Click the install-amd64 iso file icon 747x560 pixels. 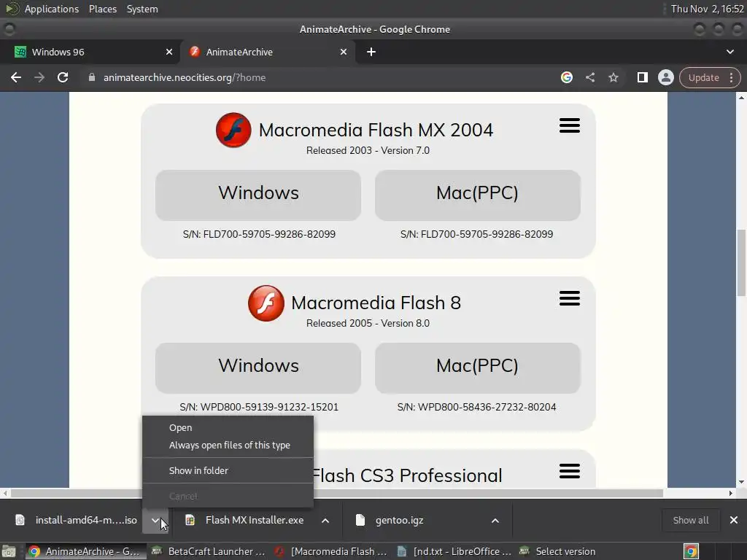click(20, 520)
